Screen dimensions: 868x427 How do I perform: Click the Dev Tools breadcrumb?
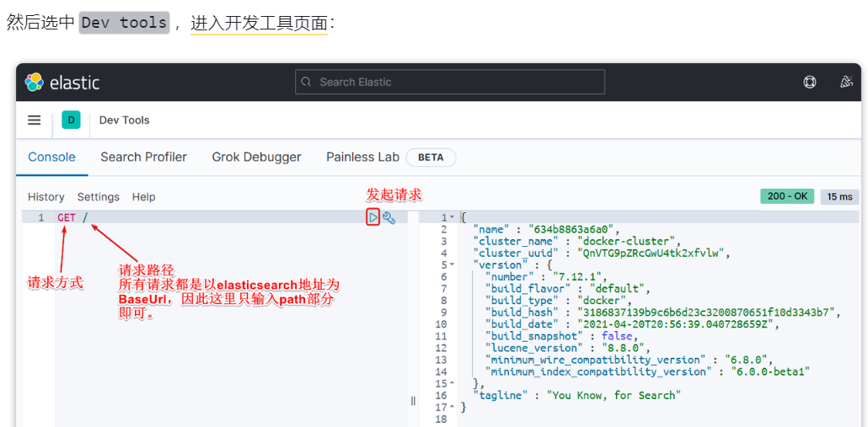pyautogui.click(x=124, y=120)
